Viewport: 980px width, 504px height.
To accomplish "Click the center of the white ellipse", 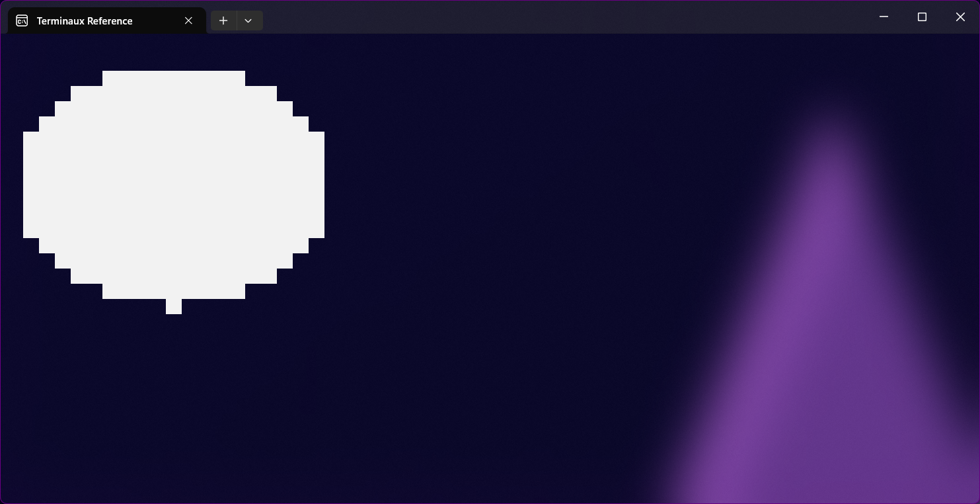I will 174,185.
